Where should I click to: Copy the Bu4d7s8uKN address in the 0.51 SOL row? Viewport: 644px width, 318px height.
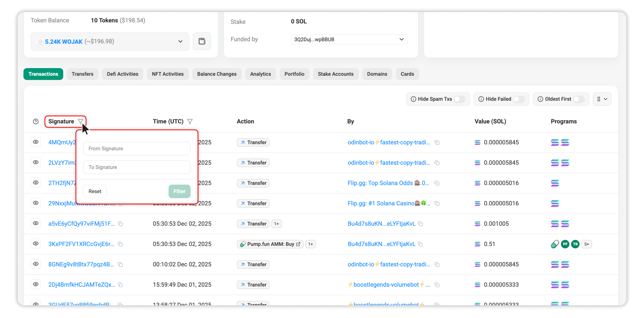pyautogui.click(x=420, y=244)
